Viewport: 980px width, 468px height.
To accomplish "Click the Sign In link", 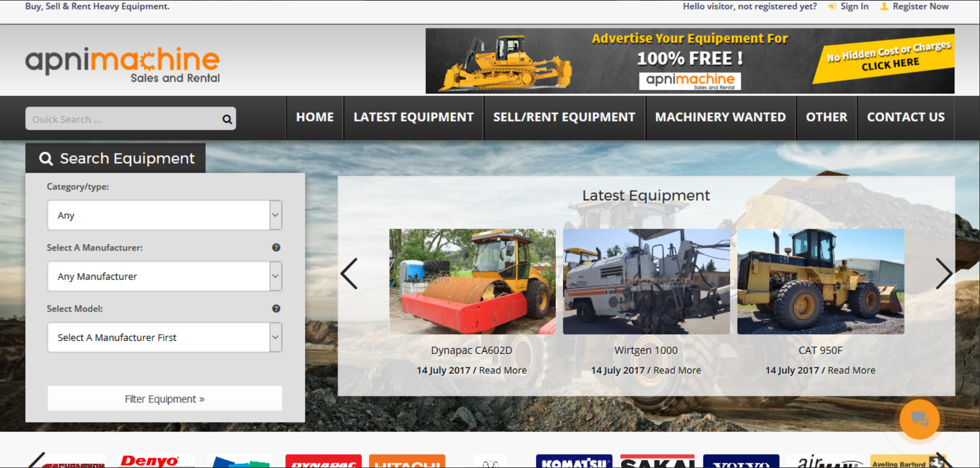I will [854, 6].
